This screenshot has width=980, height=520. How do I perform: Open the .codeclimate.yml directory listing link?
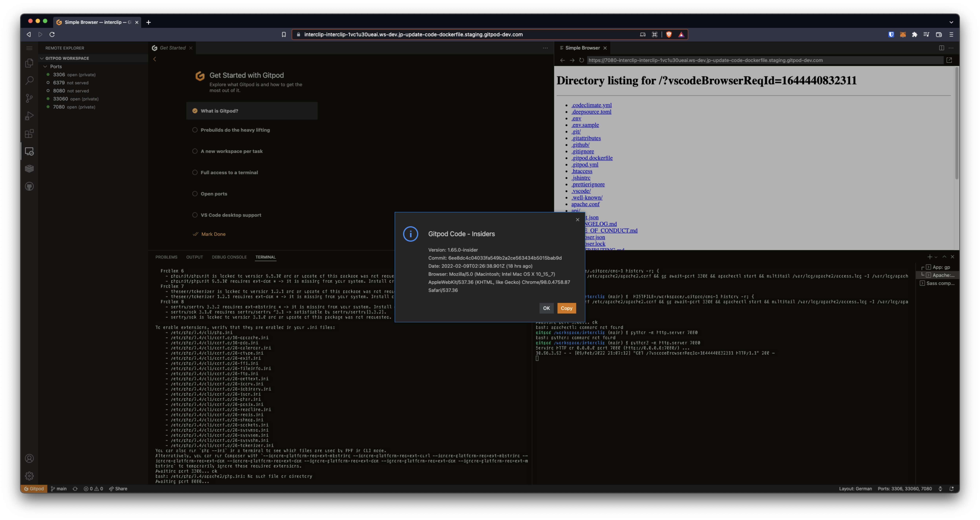click(592, 105)
